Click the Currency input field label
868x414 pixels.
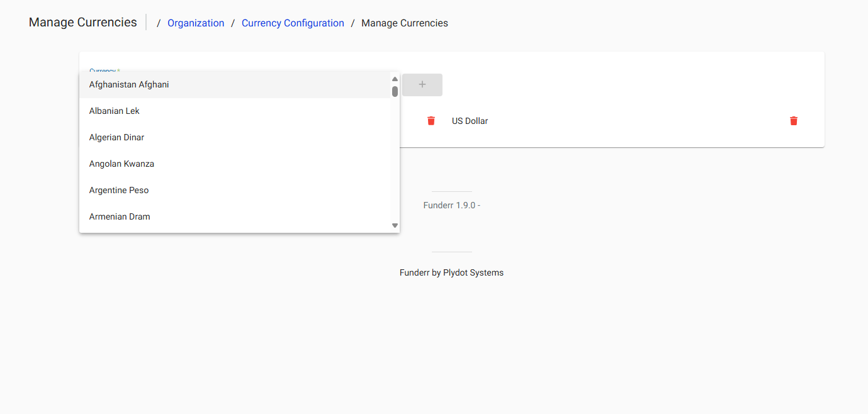point(103,70)
